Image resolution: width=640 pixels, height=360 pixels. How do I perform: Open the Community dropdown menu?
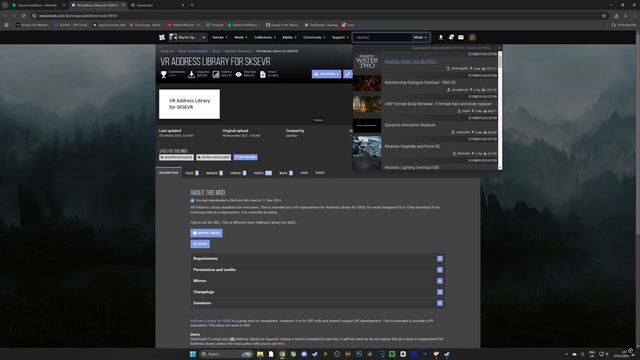pos(314,37)
